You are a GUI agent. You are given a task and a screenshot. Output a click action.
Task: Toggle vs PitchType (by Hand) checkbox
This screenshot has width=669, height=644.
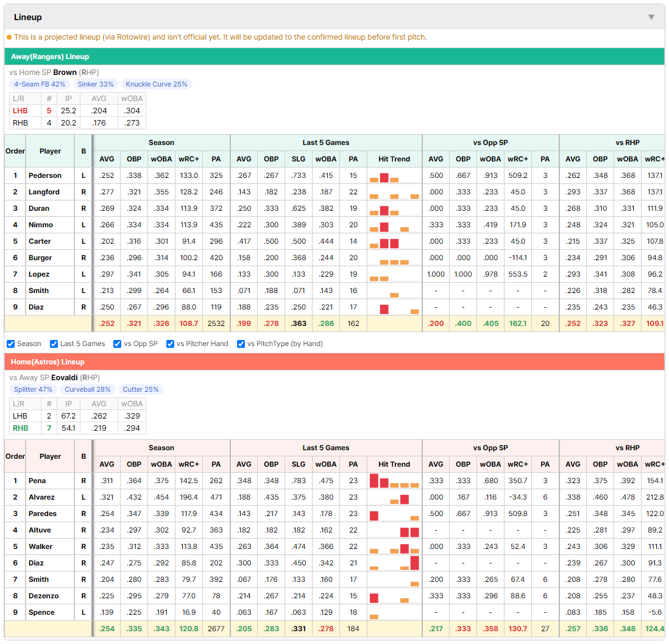[x=241, y=344]
